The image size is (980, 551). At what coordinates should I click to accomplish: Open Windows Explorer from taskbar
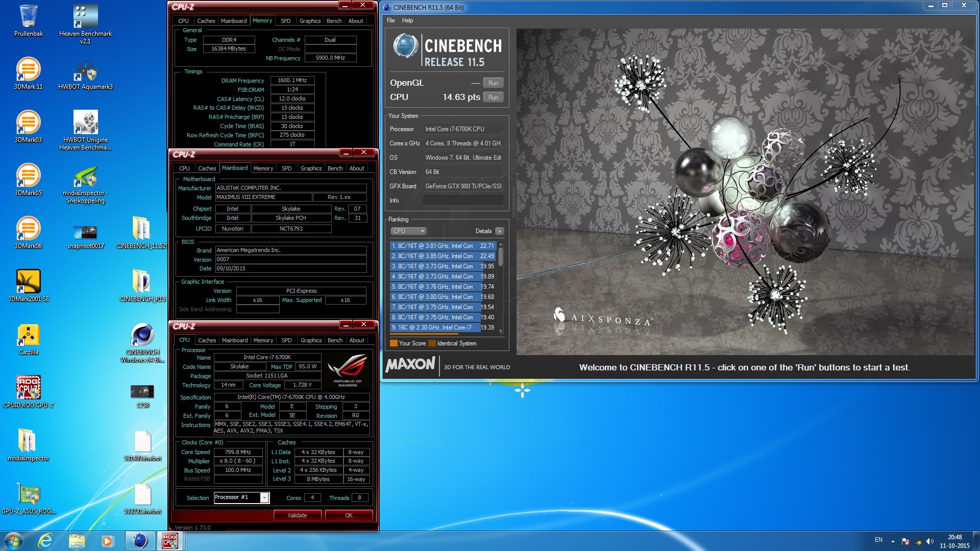pos(77,541)
